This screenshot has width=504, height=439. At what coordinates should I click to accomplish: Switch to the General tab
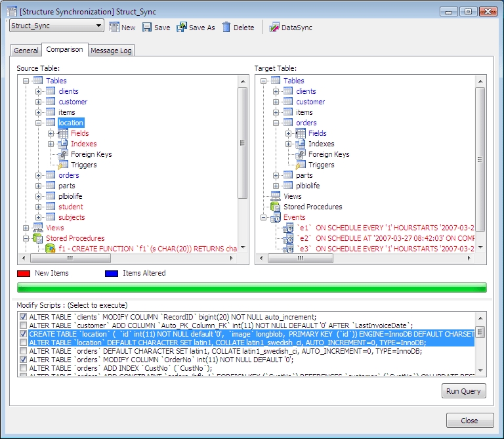(x=26, y=51)
